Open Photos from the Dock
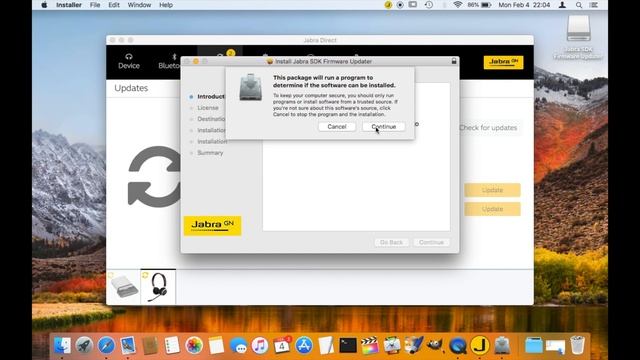Screen dimensions: 640x360 point(194,345)
